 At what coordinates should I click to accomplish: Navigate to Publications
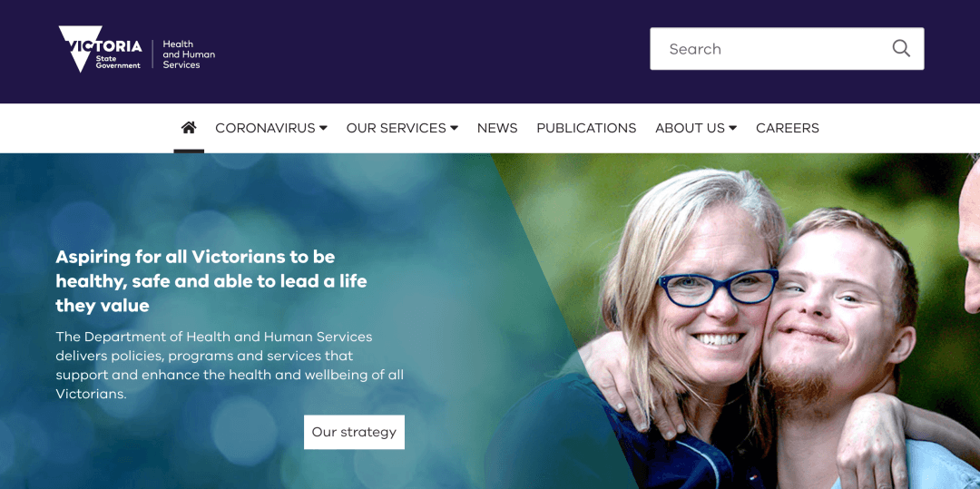click(x=586, y=128)
